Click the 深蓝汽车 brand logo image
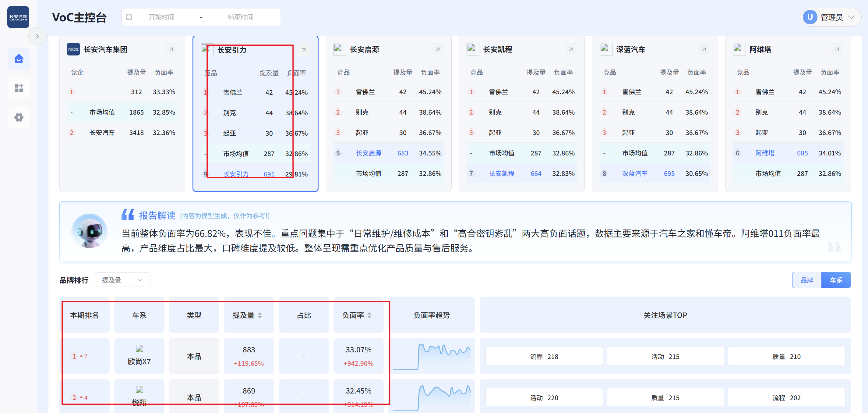868x413 pixels. [x=606, y=49]
